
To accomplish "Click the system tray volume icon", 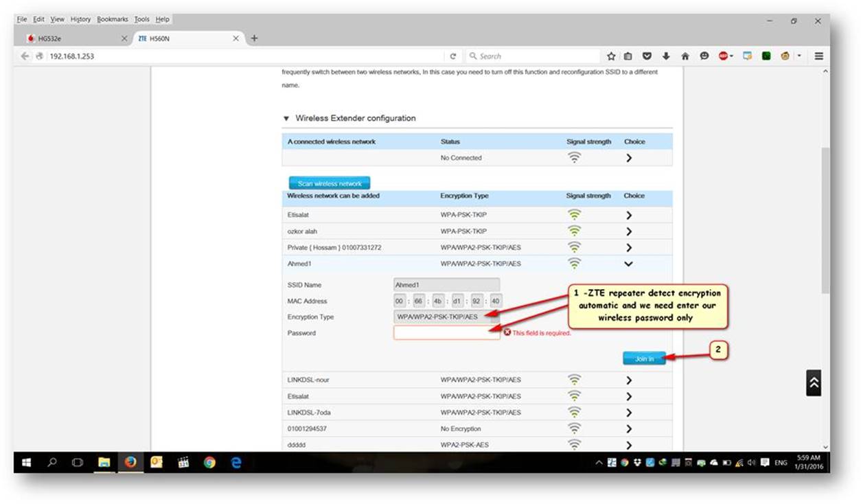I will click(753, 463).
